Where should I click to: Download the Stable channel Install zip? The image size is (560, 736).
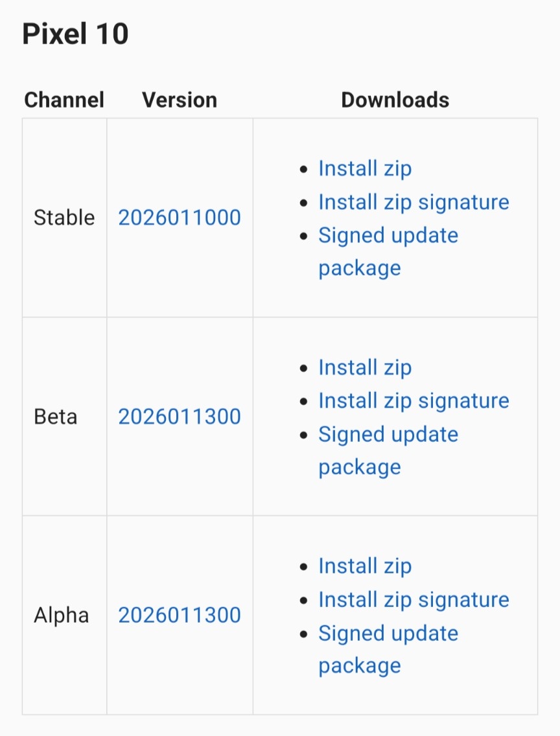click(365, 168)
